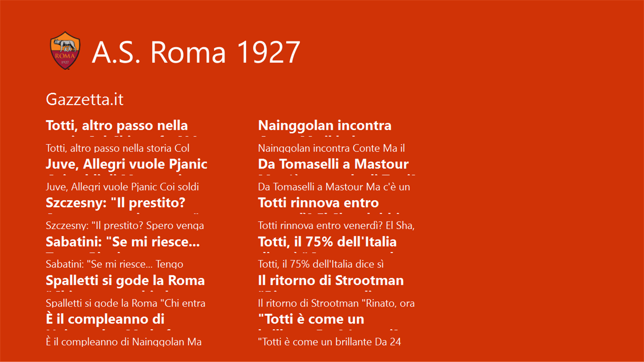The height and width of the screenshot is (362, 644).
Task: Open headline "Totti, il 75% dell'Italia"
Action: (x=327, y=242)
